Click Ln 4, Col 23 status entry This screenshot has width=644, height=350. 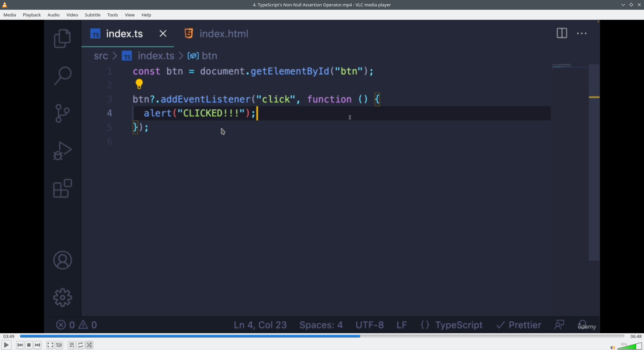[260, 325]
